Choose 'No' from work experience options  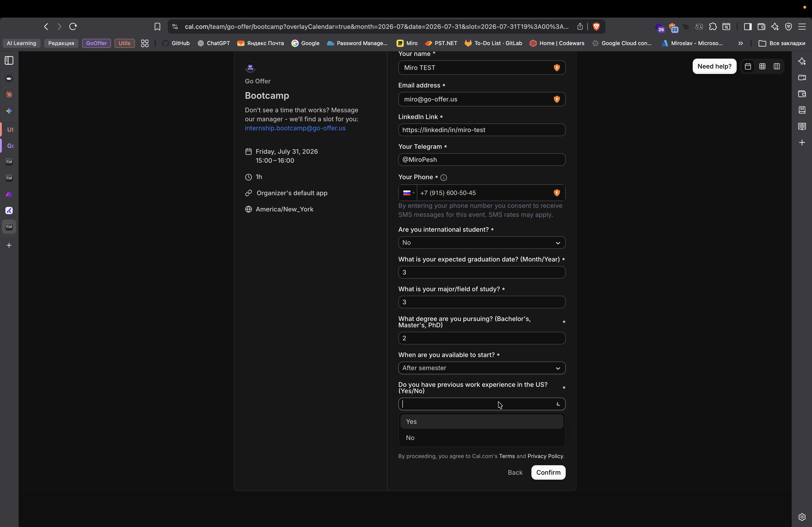coord(481,438)
